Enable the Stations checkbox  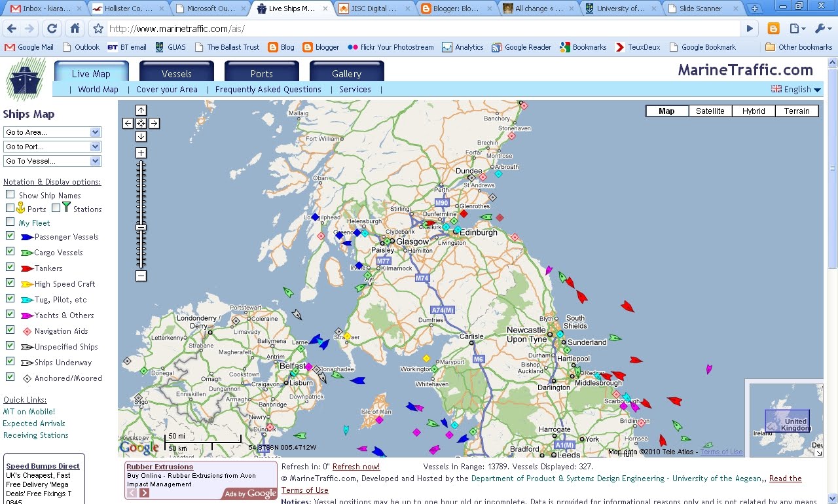[x=56, y=208]
